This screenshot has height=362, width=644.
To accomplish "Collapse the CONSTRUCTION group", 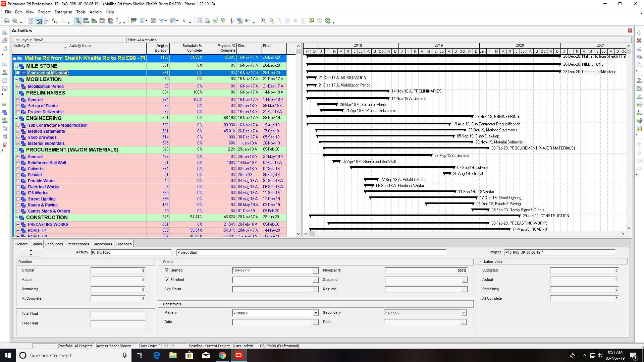I will pyautogui.click(x=16, y=218).
